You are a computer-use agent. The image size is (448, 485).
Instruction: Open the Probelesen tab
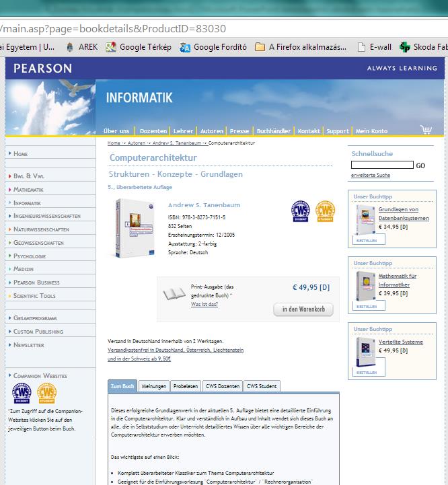pos(186,386)
